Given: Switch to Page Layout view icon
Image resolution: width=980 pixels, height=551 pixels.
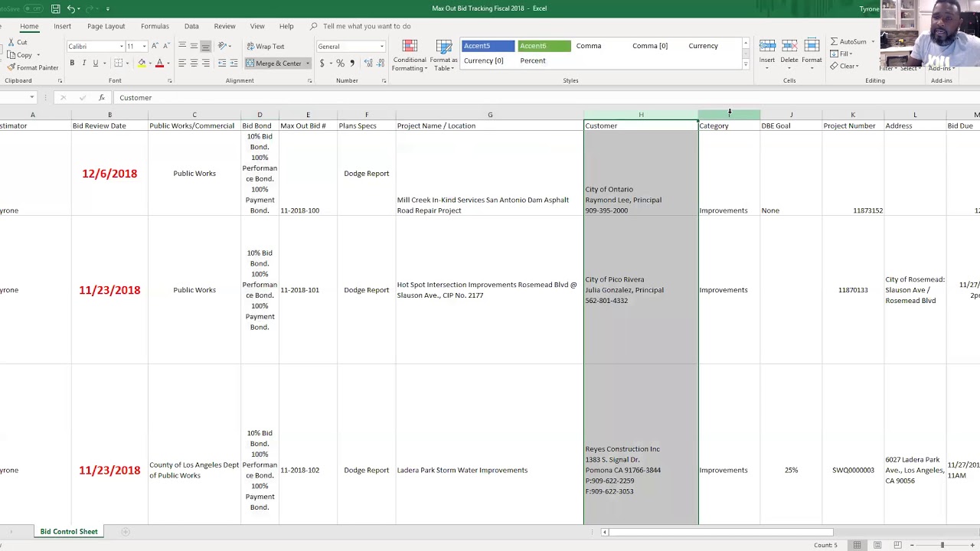Looking at the screenshot, I should point(877,545).
